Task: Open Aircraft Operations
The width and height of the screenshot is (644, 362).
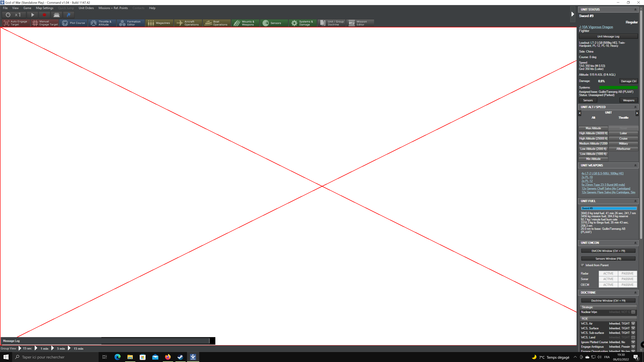Action: point(188,23)
